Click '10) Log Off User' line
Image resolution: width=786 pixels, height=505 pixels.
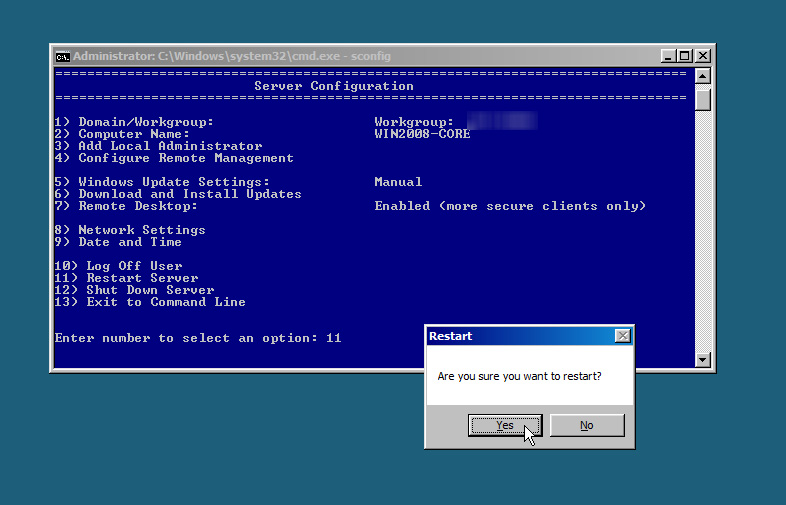[118, 266]
